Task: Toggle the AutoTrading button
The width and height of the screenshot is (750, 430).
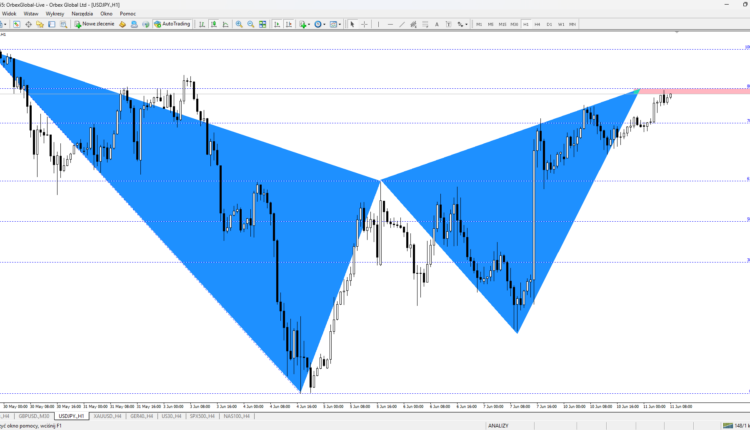Action: point(172,24)
